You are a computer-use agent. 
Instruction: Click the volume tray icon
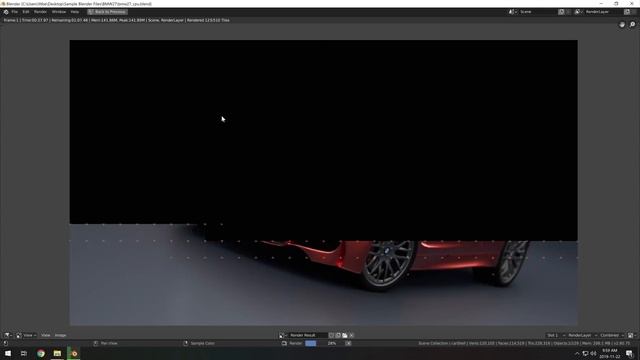point(593,353)
